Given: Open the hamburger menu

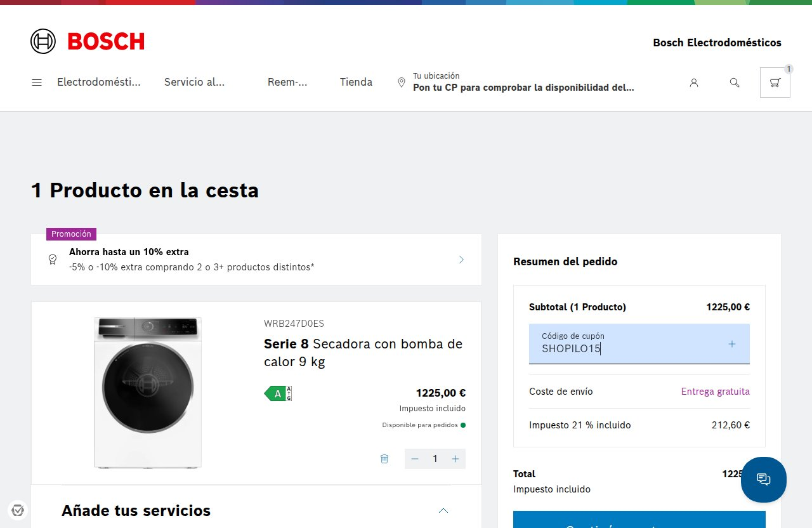Looking at the screenshot, I should tap(37, 82).
